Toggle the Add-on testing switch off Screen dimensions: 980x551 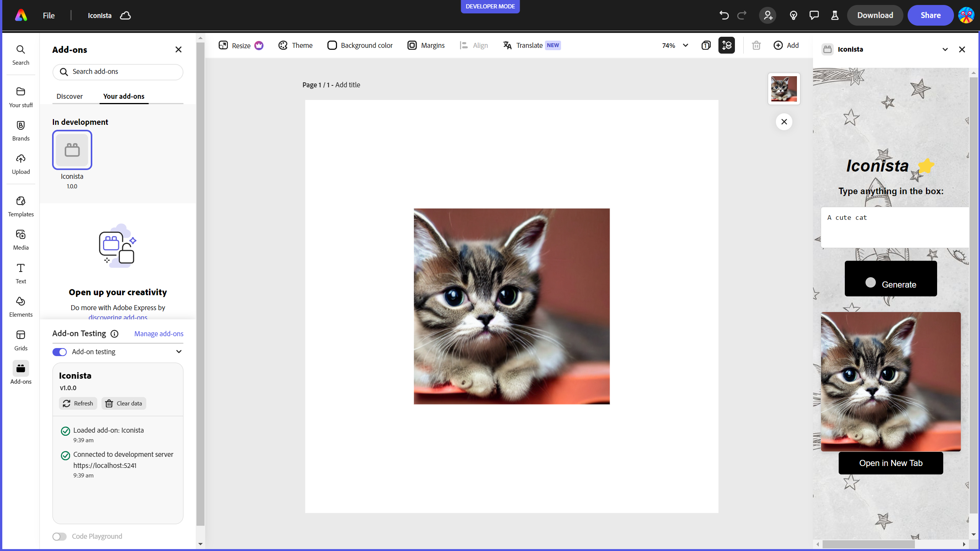click(59, 352)
